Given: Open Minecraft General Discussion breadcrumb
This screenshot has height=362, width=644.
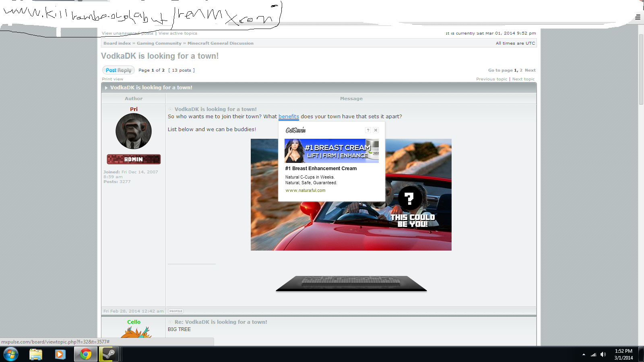Looking at the screenshot, I should click(x=220, y=43).
